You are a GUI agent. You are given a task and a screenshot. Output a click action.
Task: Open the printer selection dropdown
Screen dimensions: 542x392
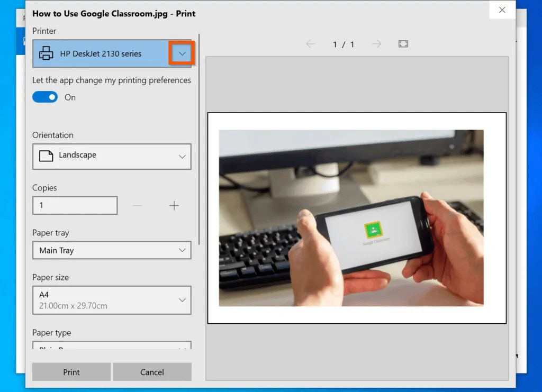pyautogui.click(x=183, y=53)
